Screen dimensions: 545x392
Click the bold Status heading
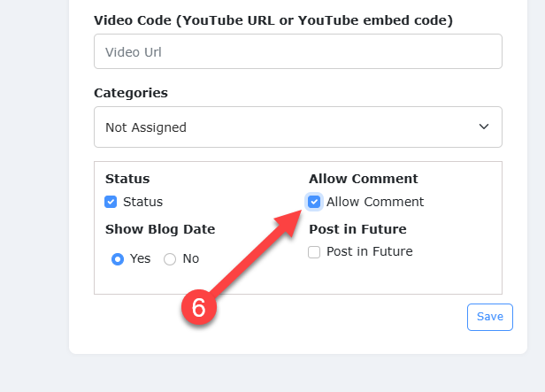click(x=127, y=179)
